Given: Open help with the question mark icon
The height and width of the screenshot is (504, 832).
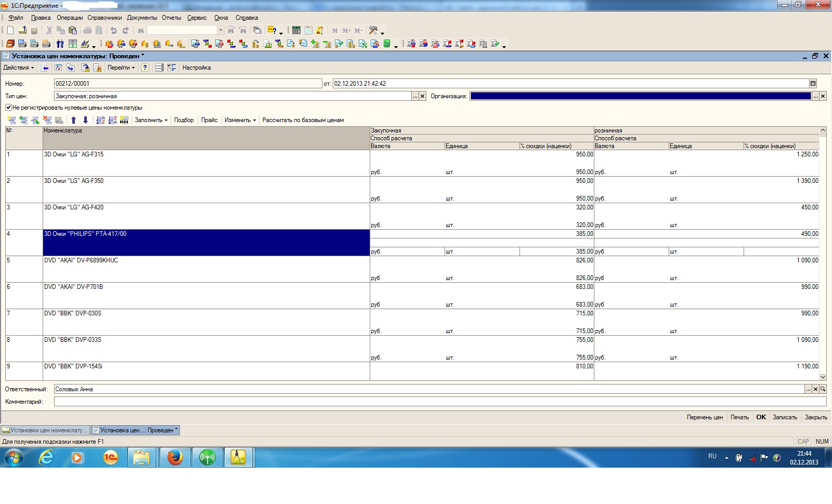Looking at the screenshot, I should point(145,68).
